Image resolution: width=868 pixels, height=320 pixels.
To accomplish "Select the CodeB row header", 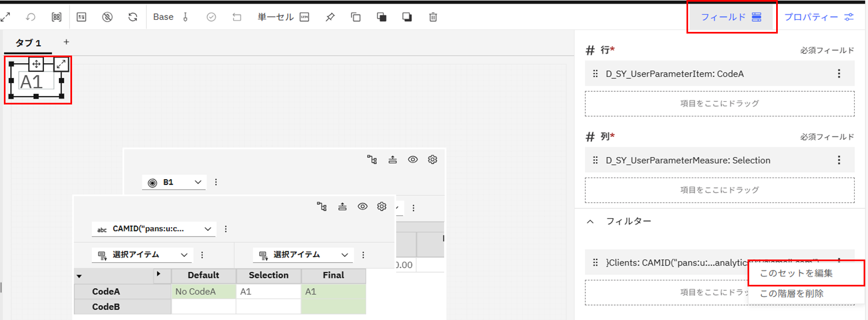I will click(x=123, y=307).
